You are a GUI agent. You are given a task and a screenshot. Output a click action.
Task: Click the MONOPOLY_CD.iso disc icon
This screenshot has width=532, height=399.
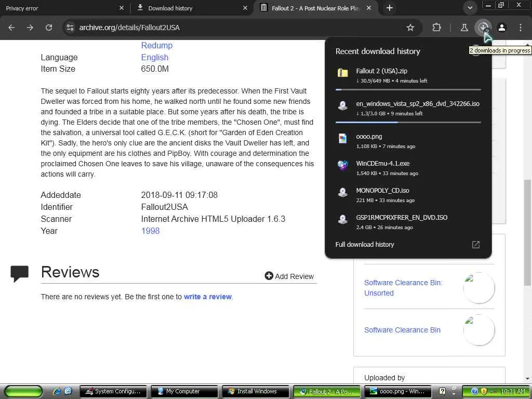343,192
